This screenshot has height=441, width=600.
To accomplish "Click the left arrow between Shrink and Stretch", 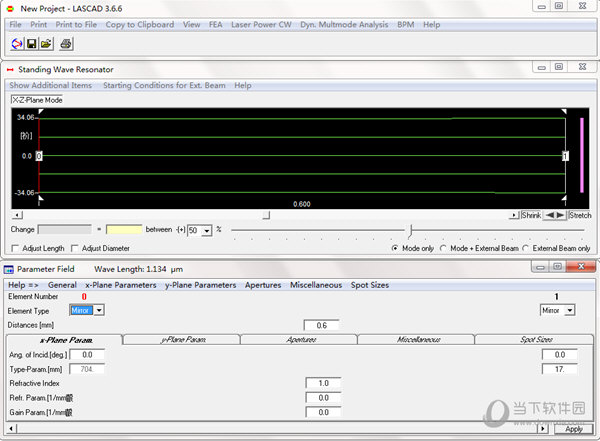I will [x=549, y=215].
